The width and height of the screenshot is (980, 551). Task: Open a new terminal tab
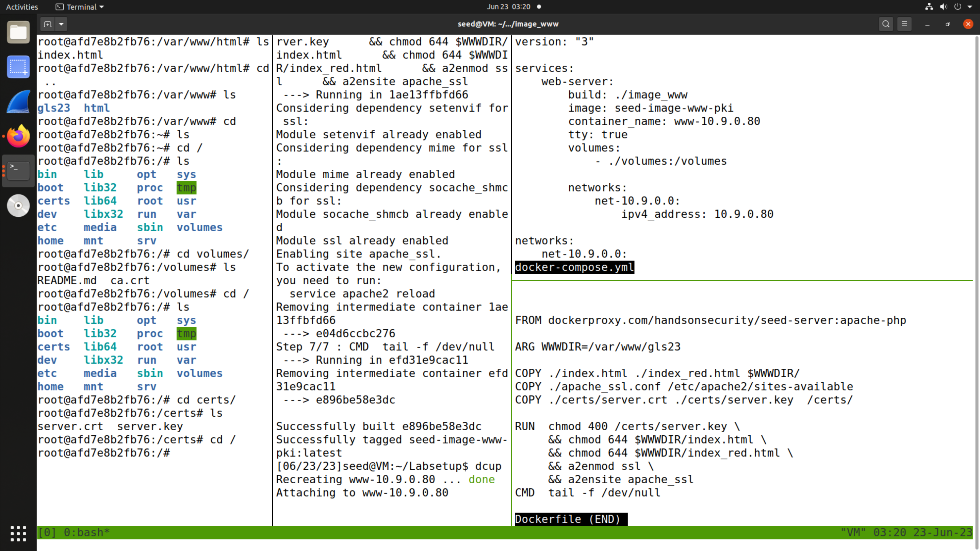(48, 24)
